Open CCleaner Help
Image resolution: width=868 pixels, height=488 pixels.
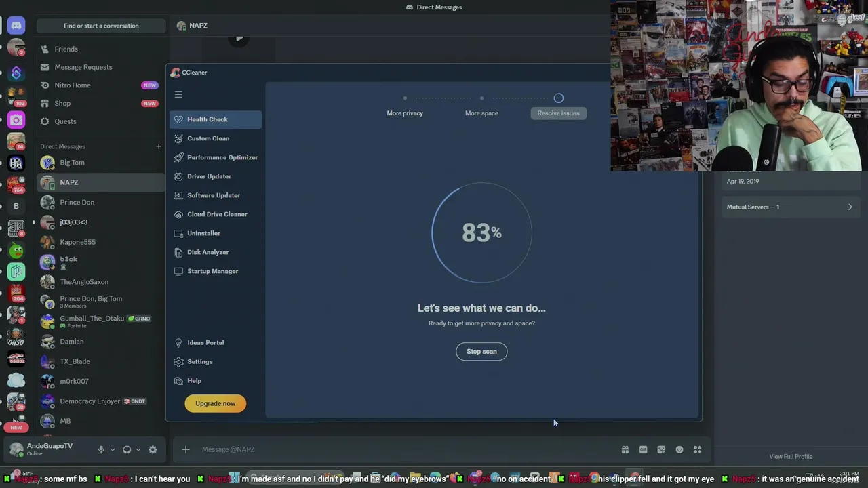click(x=188, y=380)
